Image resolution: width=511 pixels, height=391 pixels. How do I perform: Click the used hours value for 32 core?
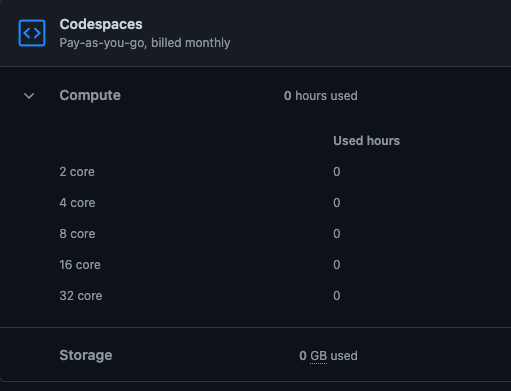point(337,296)
